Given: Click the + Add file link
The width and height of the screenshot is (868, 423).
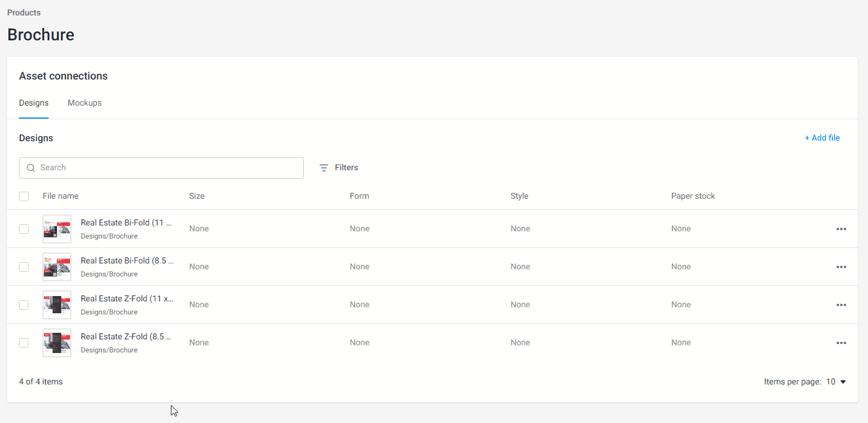Looking at the screenshot, I should tap(822, 138).
